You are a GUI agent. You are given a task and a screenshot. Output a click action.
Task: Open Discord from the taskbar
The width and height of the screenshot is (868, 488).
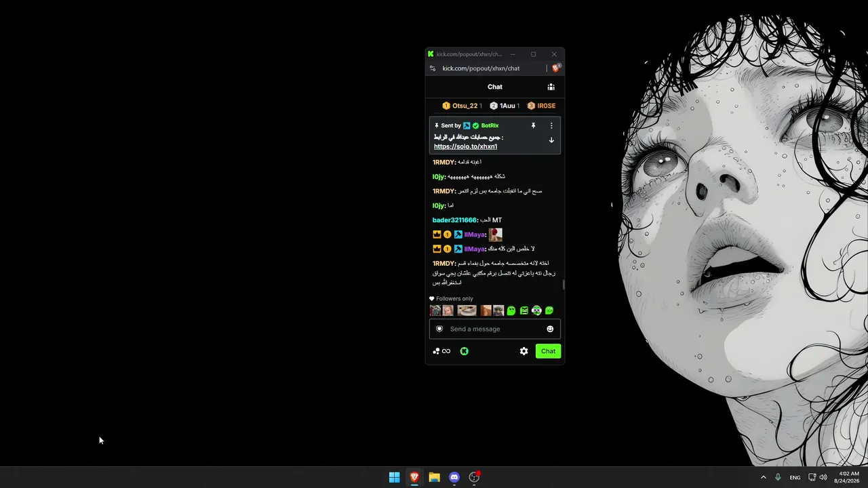[454, 477]
